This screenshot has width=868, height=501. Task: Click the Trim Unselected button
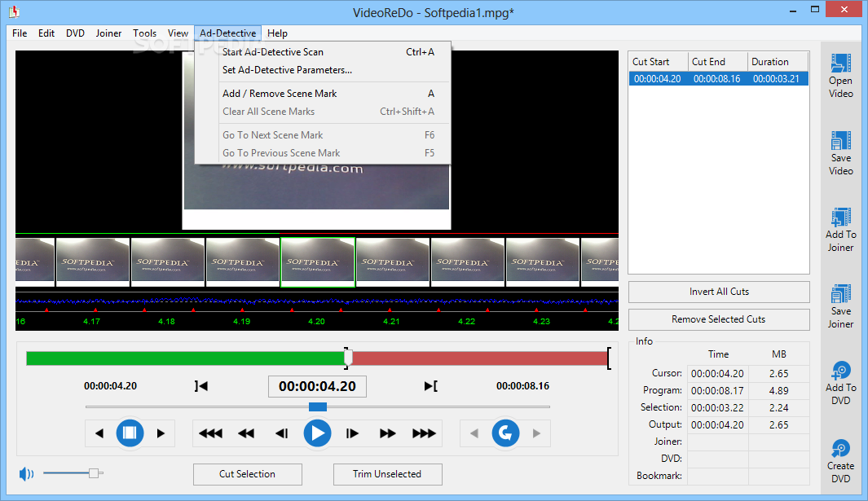pyautogui.click(x=387, y=474)
